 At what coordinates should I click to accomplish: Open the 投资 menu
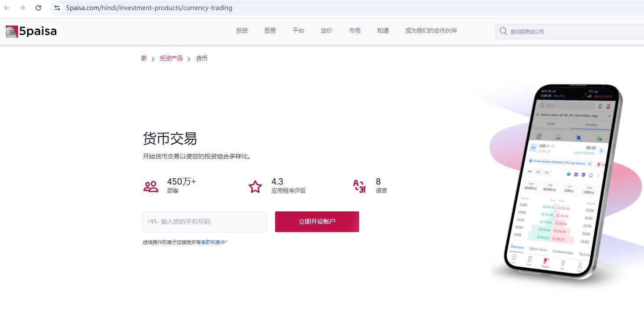tap(242, 30)
